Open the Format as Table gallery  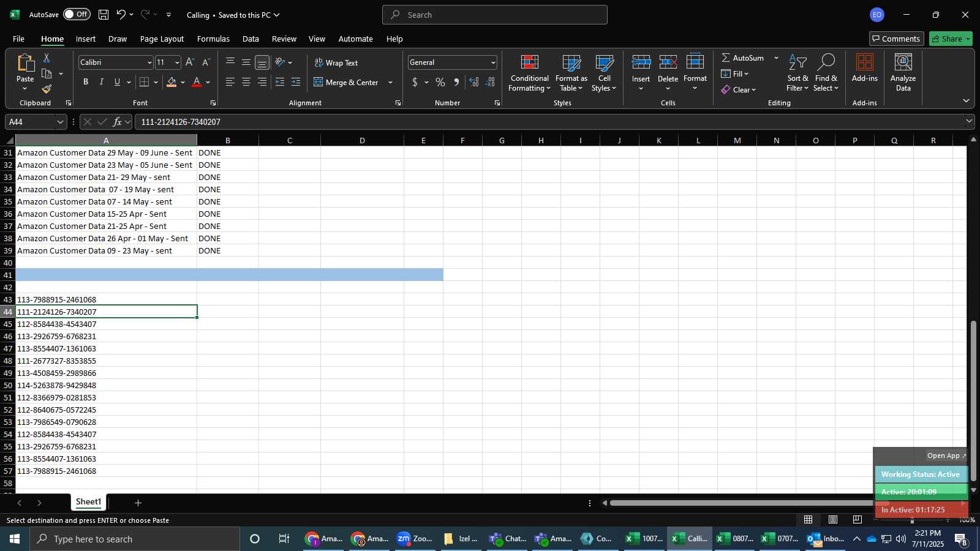(571, 73)
